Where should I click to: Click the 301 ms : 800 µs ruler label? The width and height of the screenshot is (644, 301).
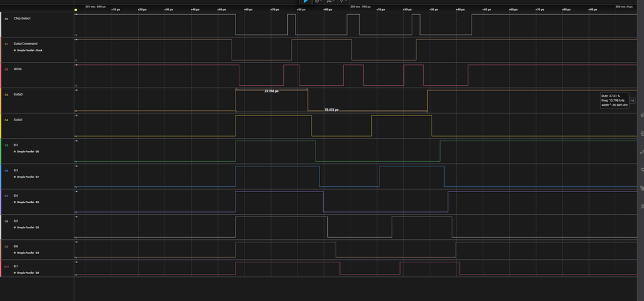click(x=96, y=6)
